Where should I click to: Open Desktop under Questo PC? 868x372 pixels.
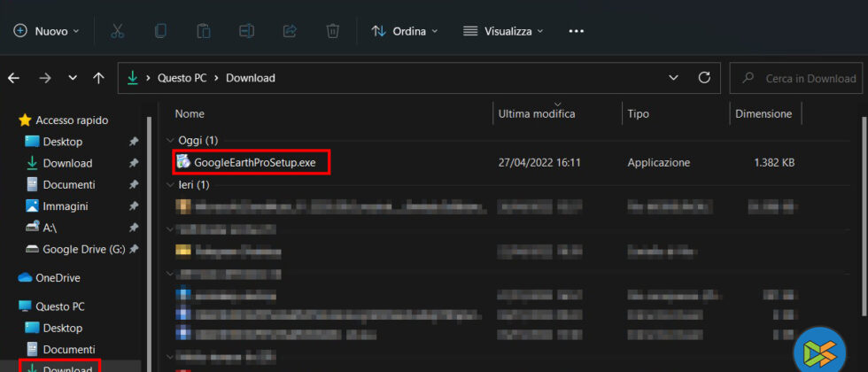[x=54, y=328]
